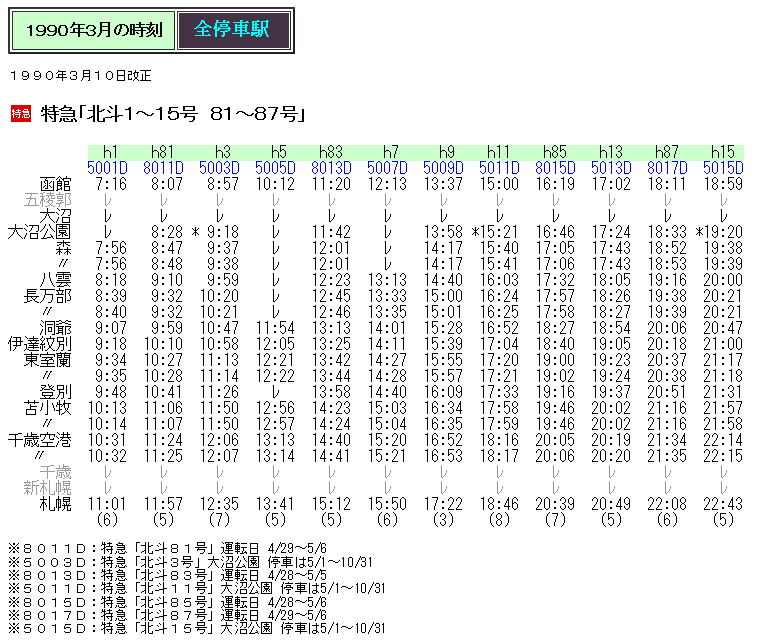Click the 函館 station row label

point(55,184)
